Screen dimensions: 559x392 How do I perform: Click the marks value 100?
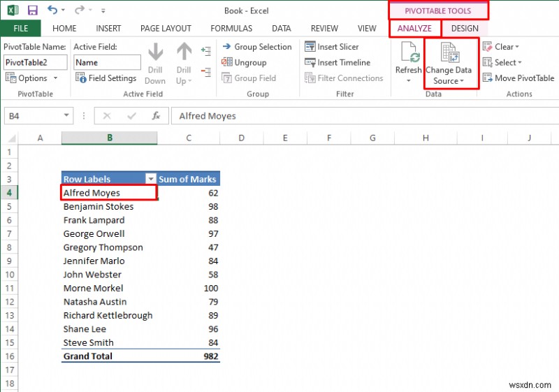(211, 288)
